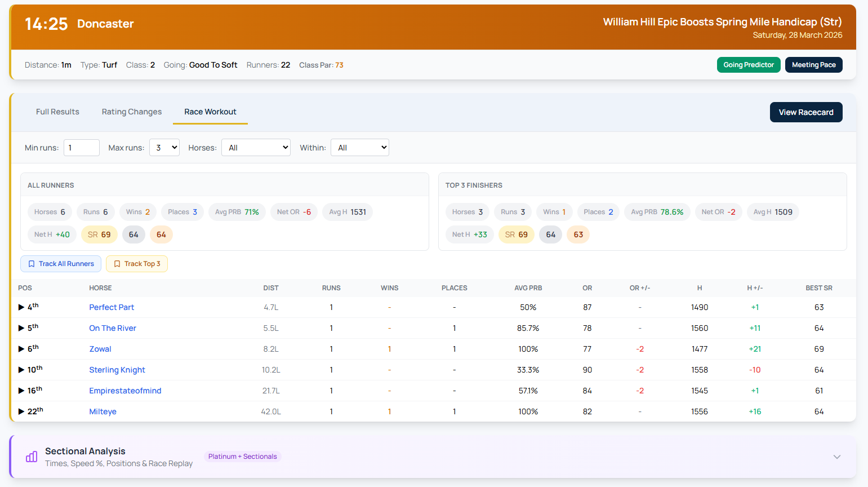Open the Within filter dropdown

tap(360, 148)
